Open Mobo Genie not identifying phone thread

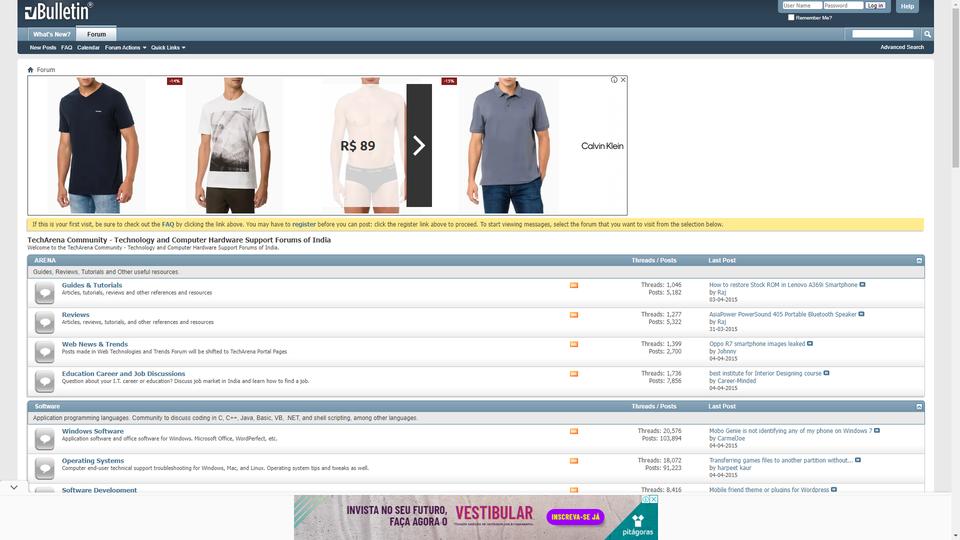click(790, 430)
